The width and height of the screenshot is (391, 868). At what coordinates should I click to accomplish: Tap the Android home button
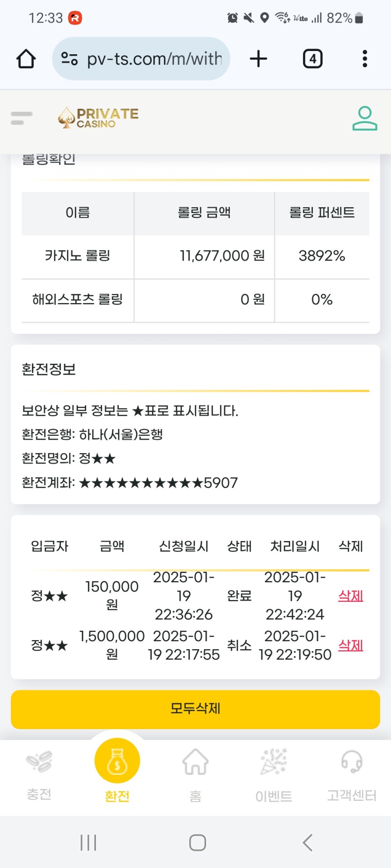pyautogui.click(x=198, y=843)
